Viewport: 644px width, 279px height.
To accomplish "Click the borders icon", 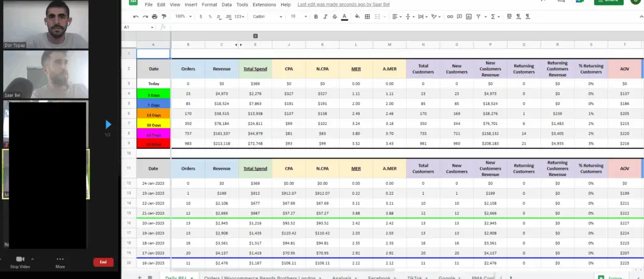I will pos(367,16).
